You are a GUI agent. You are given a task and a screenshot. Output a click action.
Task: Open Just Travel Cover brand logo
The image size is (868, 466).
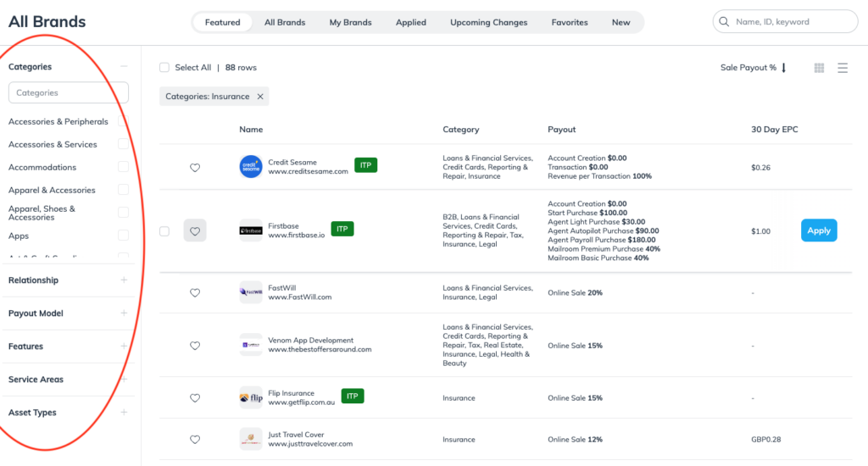click(251, 439)
